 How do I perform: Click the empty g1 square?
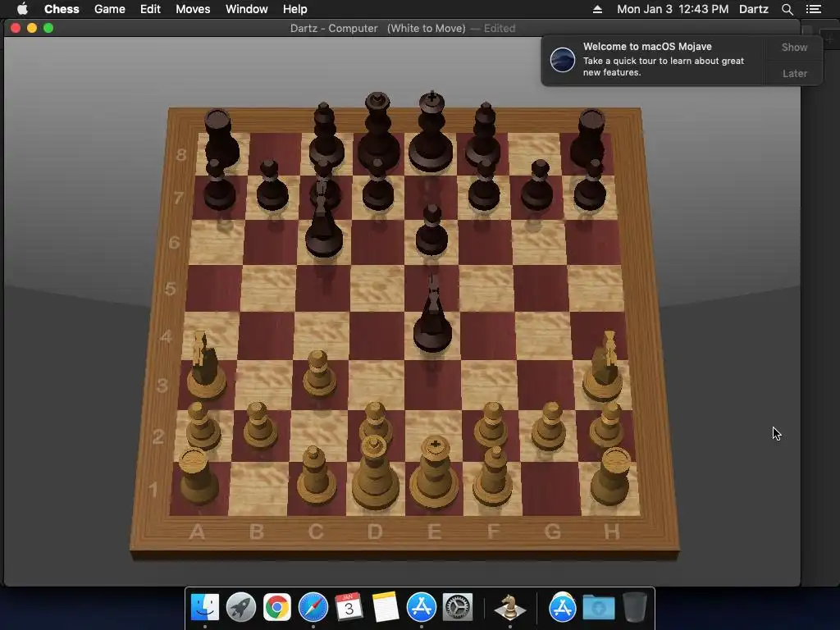pos(550,489)
